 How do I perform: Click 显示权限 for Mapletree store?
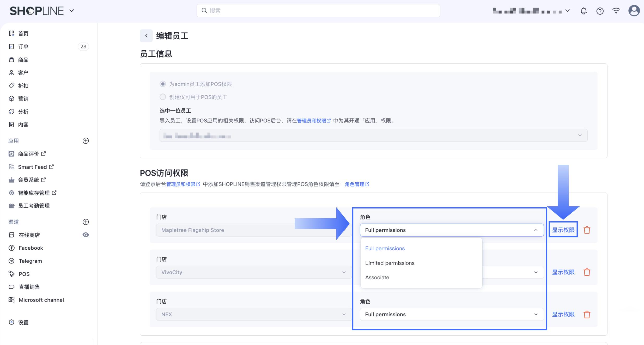[563, 230]
